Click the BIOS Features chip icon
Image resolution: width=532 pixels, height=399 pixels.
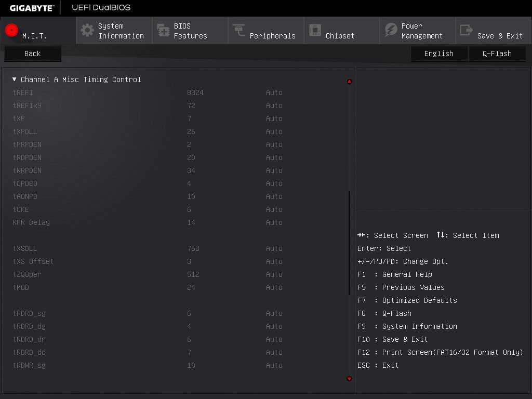coord(163,30)
